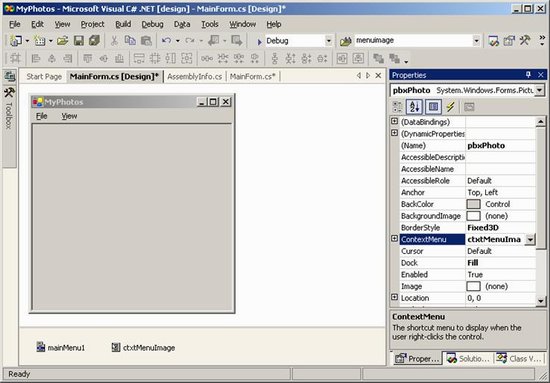Screen dimensions: 550x383
Task: Open the Toolbox hammer icon sidebar
Action: click(9, 93)
